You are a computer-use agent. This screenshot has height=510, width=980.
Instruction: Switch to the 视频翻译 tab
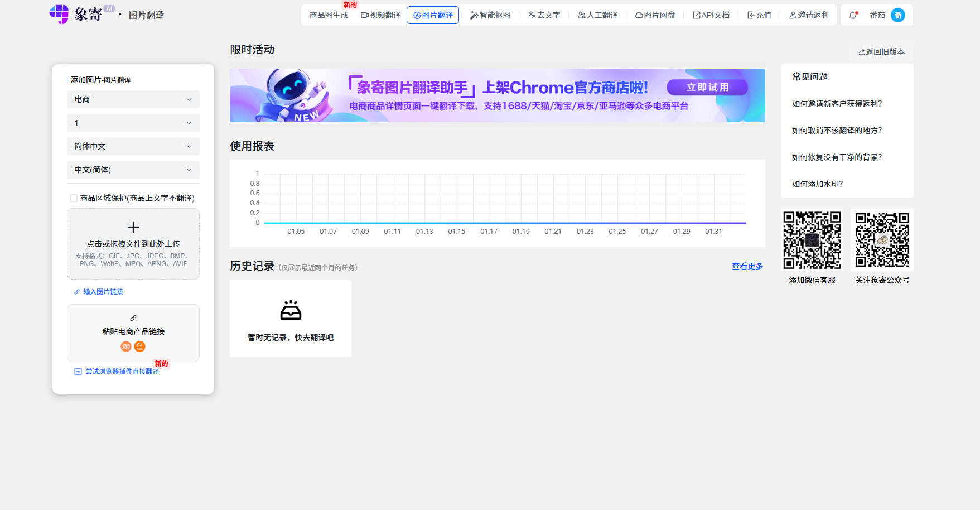pos(380,15)
